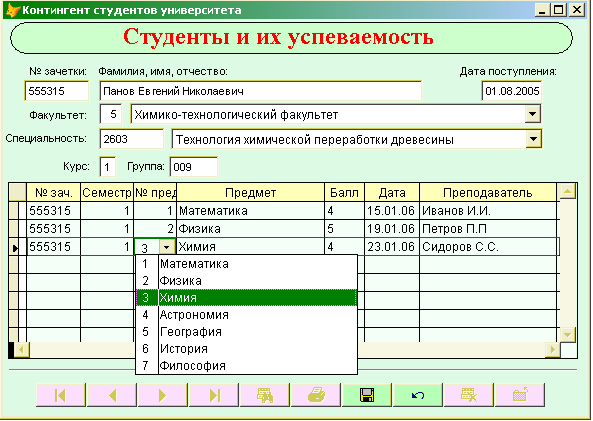Click the Балл column header
Viewport: 593px width, 421px height.
click(x=345, y=193)
